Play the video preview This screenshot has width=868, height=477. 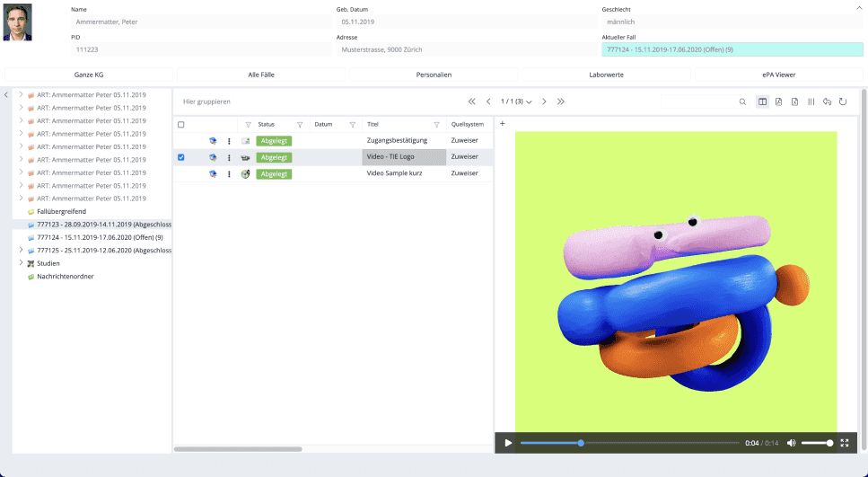pyautogui.click(x=508, y=443)
